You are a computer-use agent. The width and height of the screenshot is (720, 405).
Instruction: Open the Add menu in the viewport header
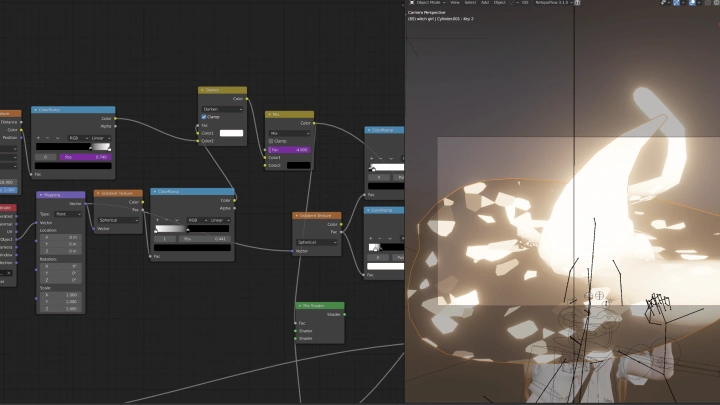(x=485, y=2)
